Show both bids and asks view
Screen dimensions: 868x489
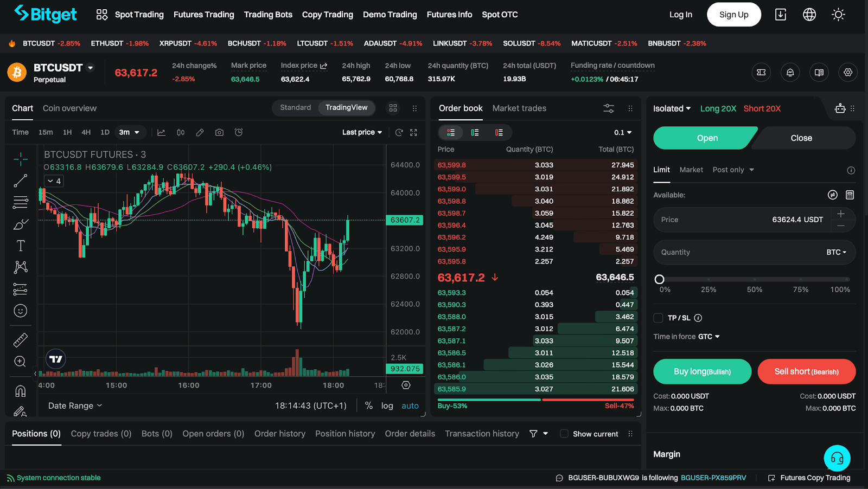tap(450, 132)
